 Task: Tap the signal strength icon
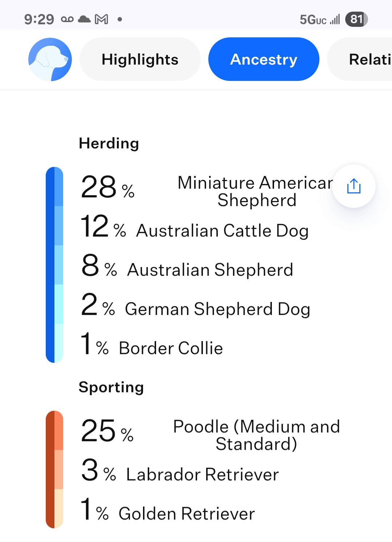(335, 19)
